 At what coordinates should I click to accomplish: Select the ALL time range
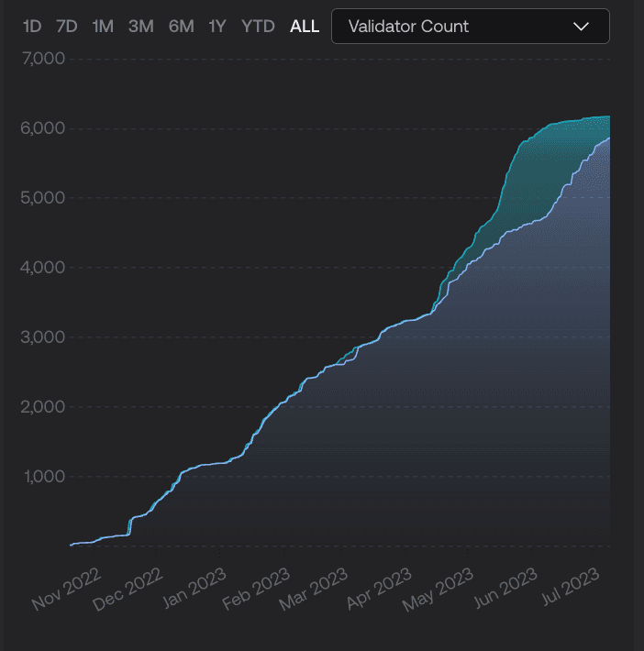click(x=305, y=27)
